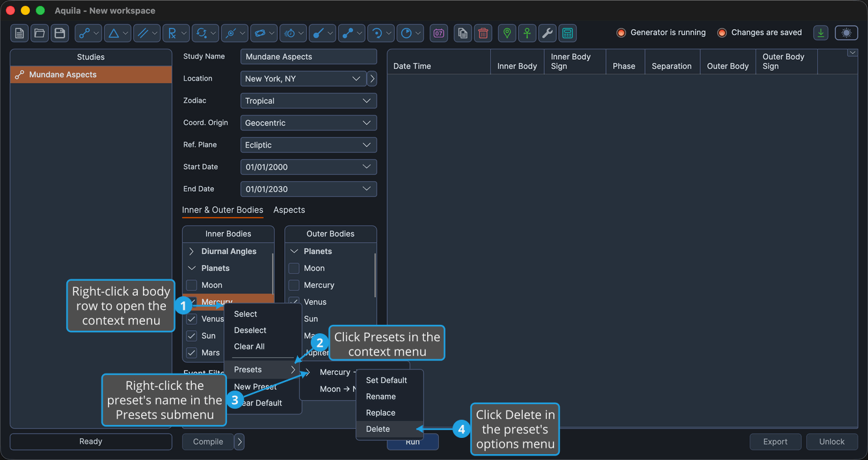This screenshot has height=460, width=868.
Task: Click the Date Time column header
Action: (439, 62)
